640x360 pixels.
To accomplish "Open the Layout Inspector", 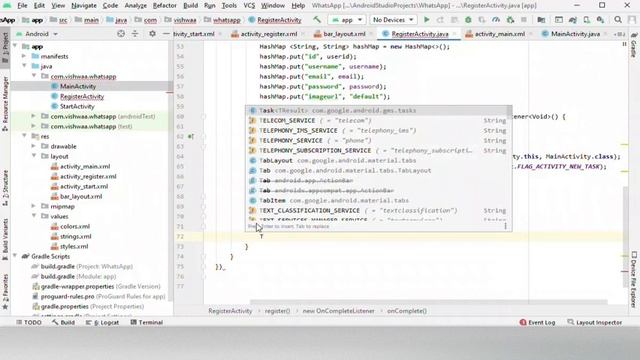I will tap(595, 322).
